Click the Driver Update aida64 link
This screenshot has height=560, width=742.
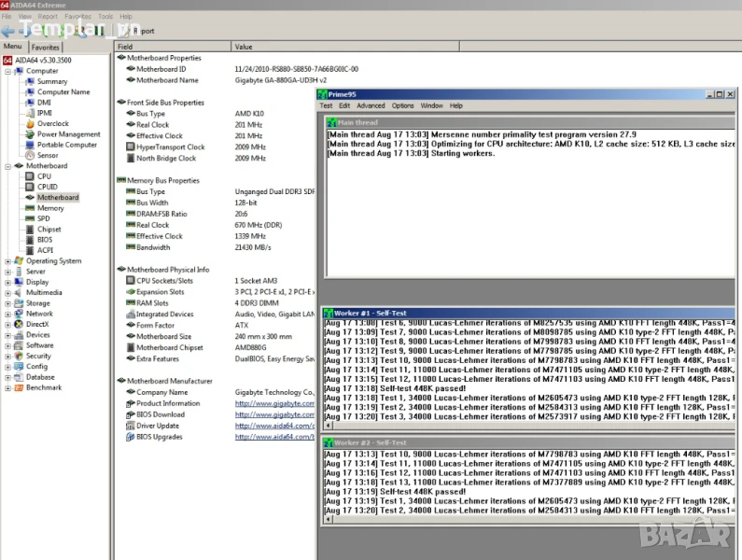[x=273, y=426]
